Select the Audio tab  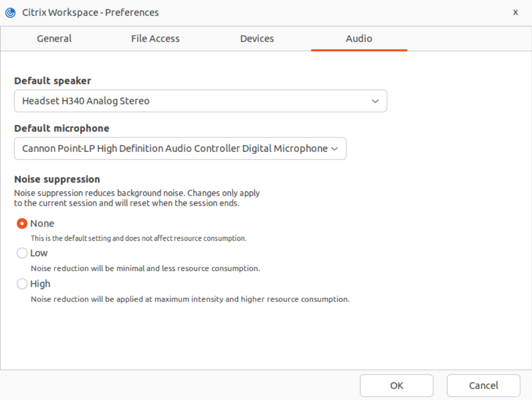359,39
